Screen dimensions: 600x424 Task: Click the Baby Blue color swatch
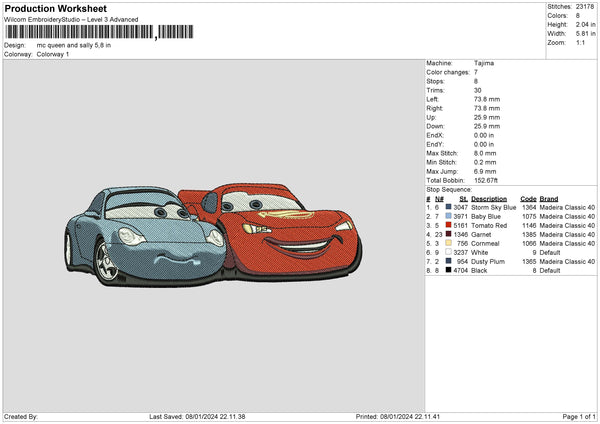coord(448,216)
